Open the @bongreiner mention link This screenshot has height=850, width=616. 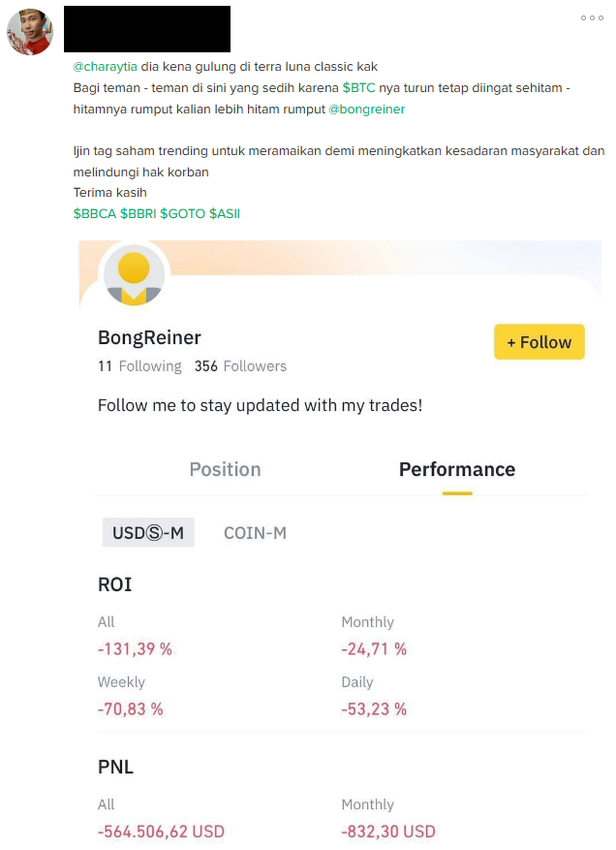366,110
